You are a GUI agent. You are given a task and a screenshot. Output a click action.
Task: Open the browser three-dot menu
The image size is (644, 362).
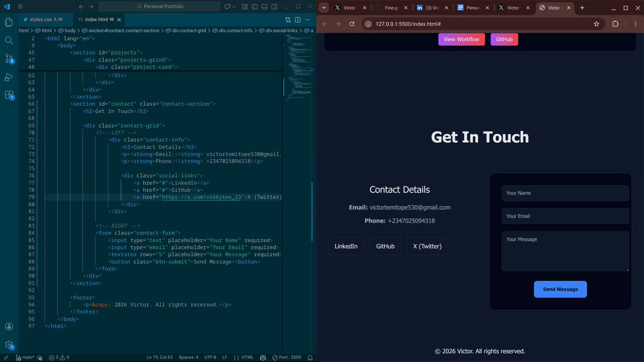634,24
